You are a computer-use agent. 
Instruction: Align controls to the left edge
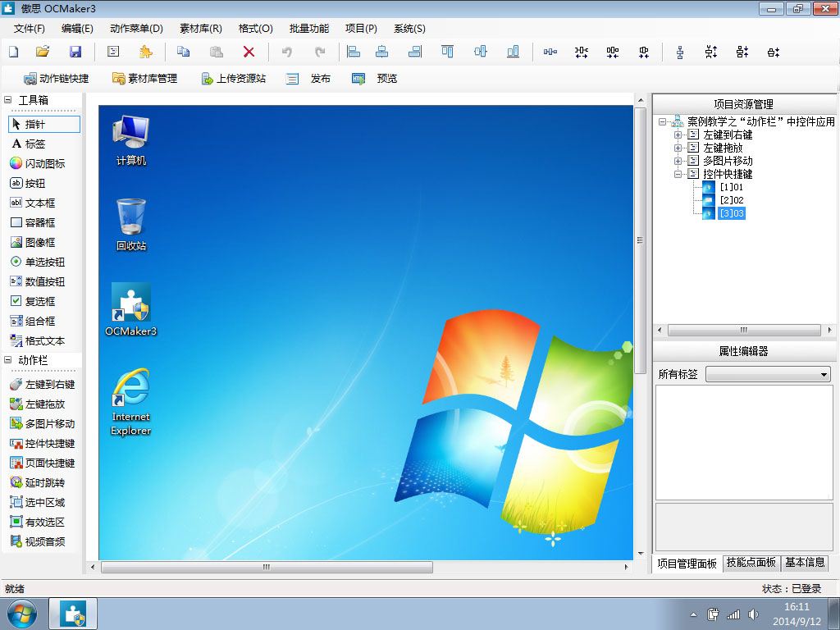click(x=354, y=52)
